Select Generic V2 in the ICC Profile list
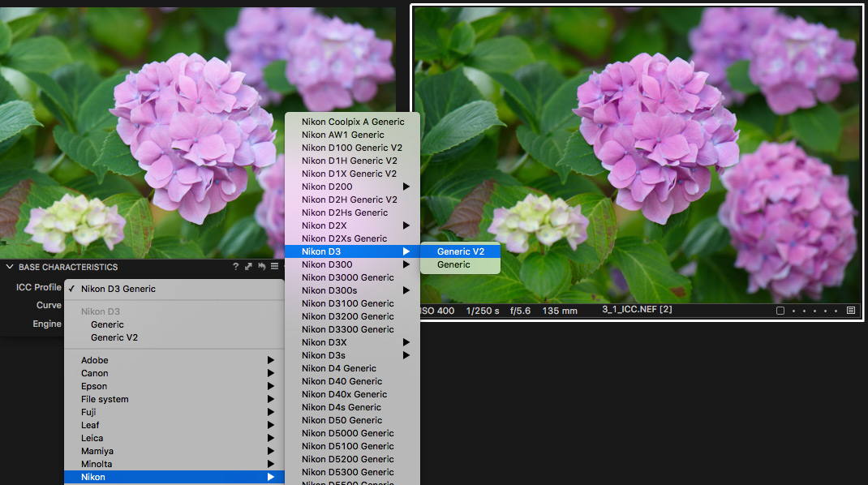Screen dimensions: 868x485 174,337
